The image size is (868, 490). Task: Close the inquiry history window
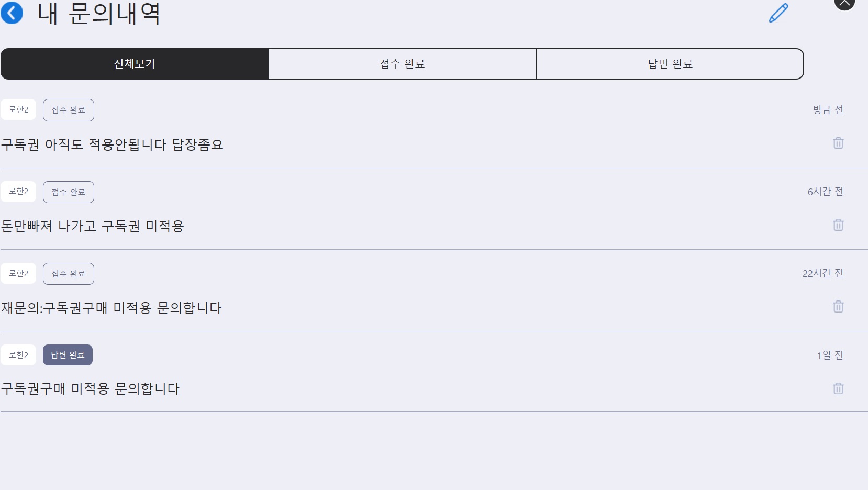click(844, 4)
